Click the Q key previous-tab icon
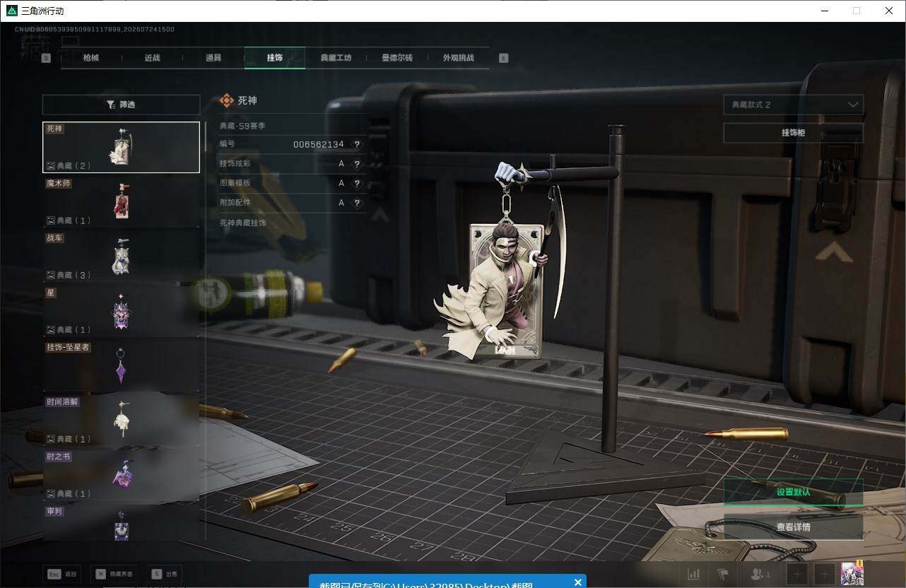The height and width of the screenshot is (588, 906). pos(47,58)
